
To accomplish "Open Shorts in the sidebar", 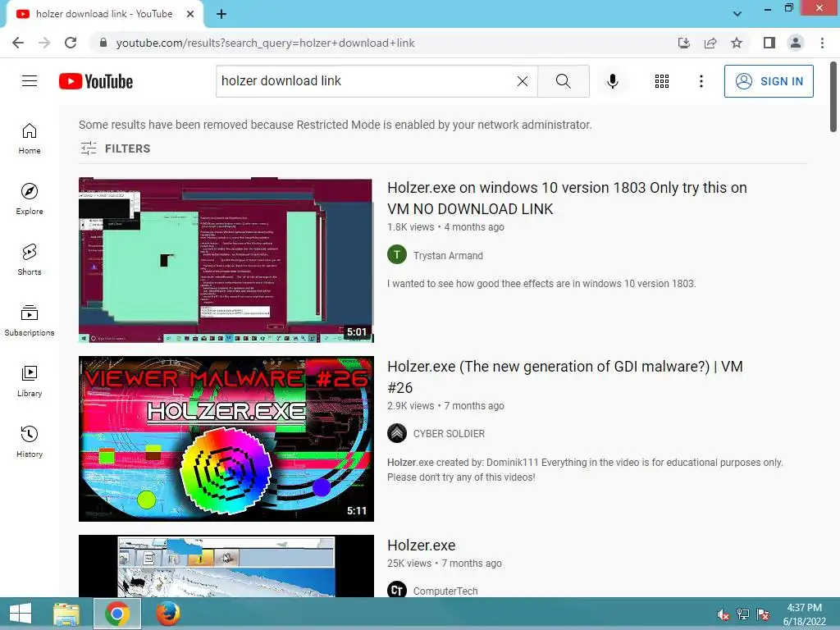I will click(x=30, y=260).
